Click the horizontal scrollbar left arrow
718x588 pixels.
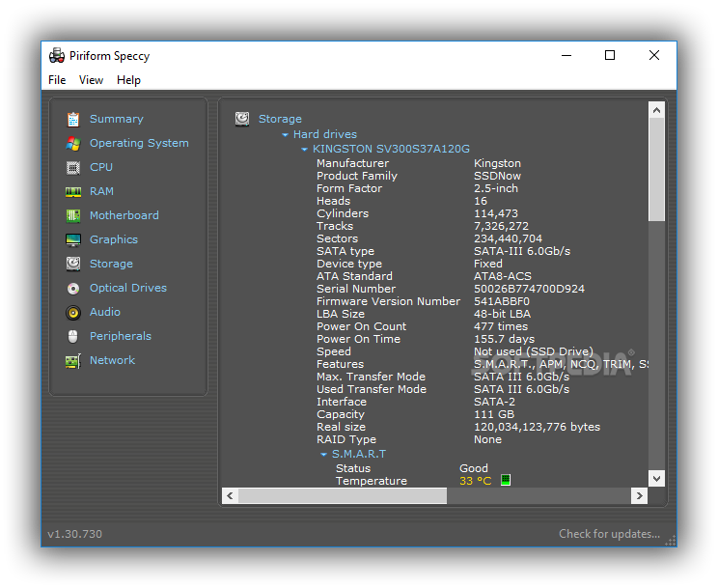(x=230, y=496)
